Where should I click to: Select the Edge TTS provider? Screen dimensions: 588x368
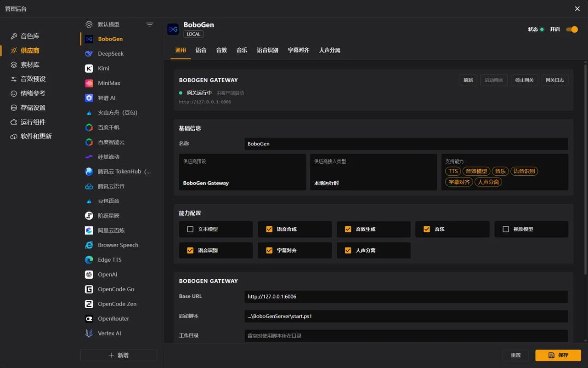pyautogui.click(x=119, y=260)
